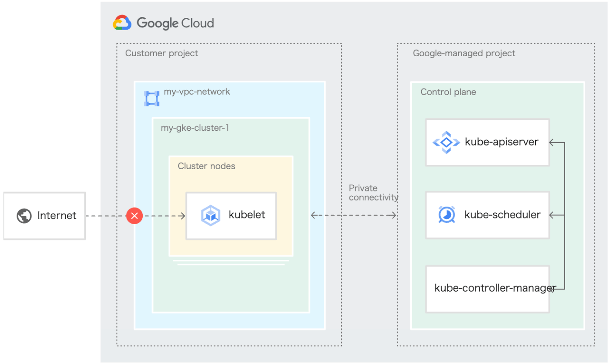Click the kube-scheduler clock icon
The width and height of the screenshot is (611, 364).
(447, 214)
